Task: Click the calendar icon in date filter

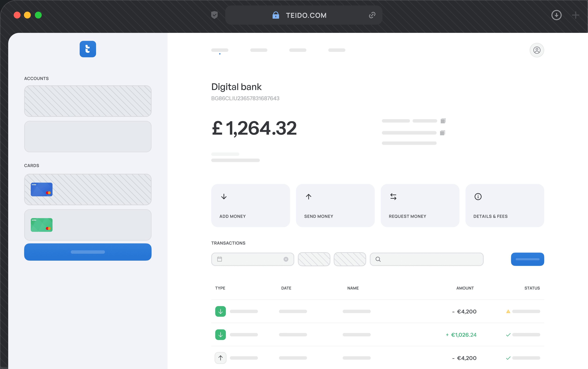Action: tap(219, 259)
